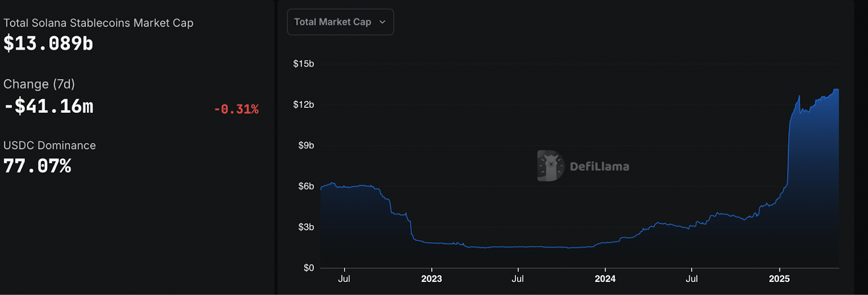Click the -$41.16m seven-day change value
This screenshot has height=295, width=868.
click(x=49, y=106)
